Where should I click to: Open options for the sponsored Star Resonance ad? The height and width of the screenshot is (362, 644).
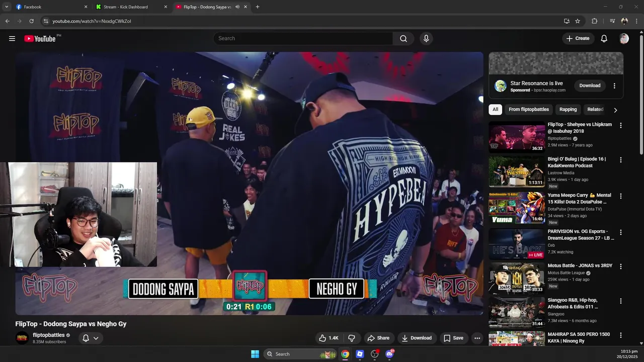pos(614,86)
